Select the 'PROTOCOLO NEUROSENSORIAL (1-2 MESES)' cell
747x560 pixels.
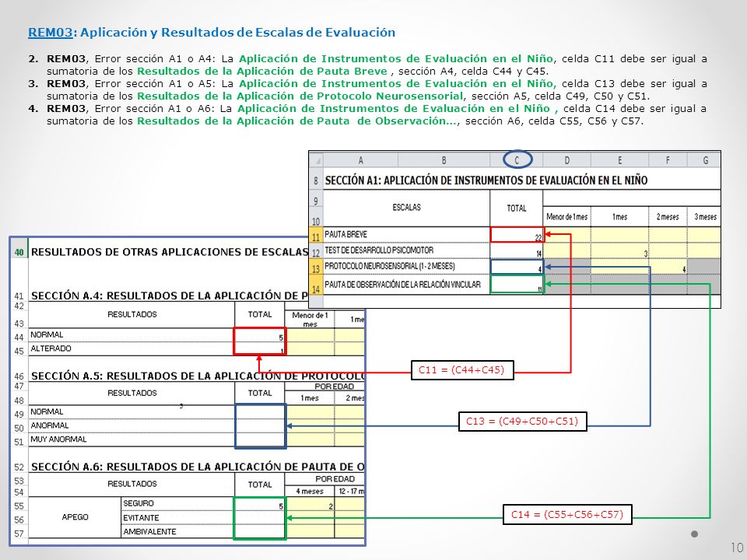(406, 266)
